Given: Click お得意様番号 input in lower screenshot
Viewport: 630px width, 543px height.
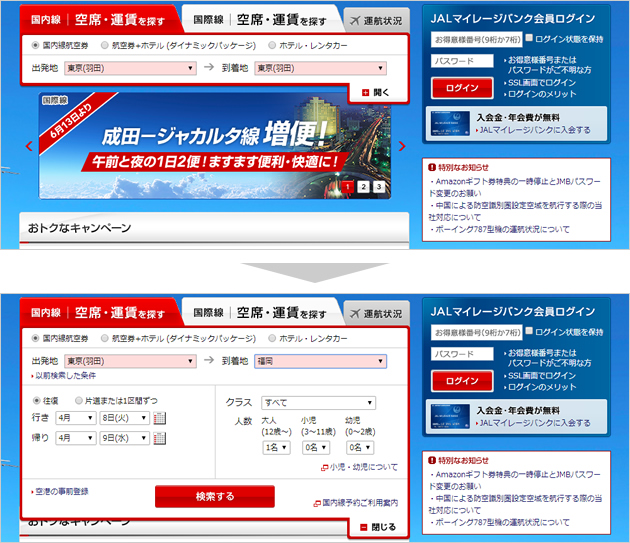Looking at the screenshot, I should click(477, 332).
